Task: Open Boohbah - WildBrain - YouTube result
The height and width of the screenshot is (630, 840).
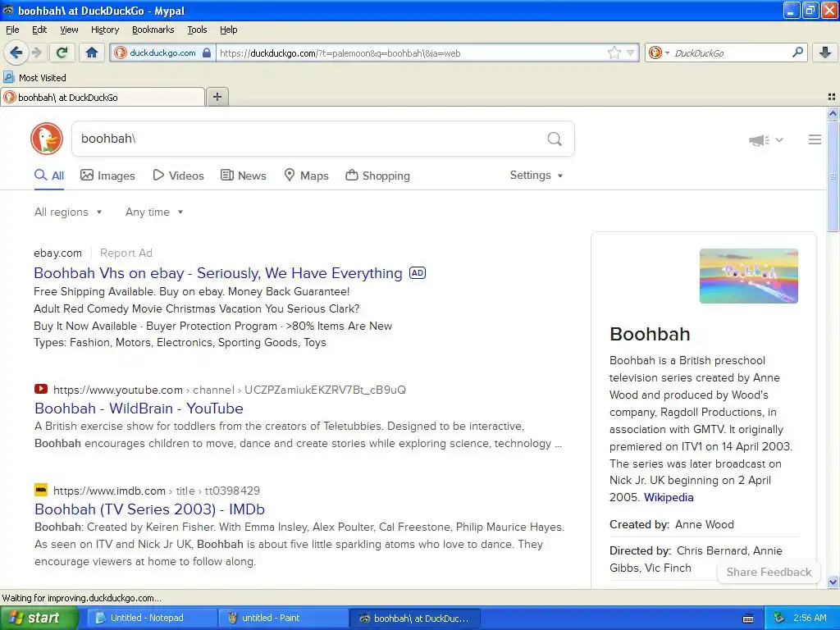Action: [139, 409]
